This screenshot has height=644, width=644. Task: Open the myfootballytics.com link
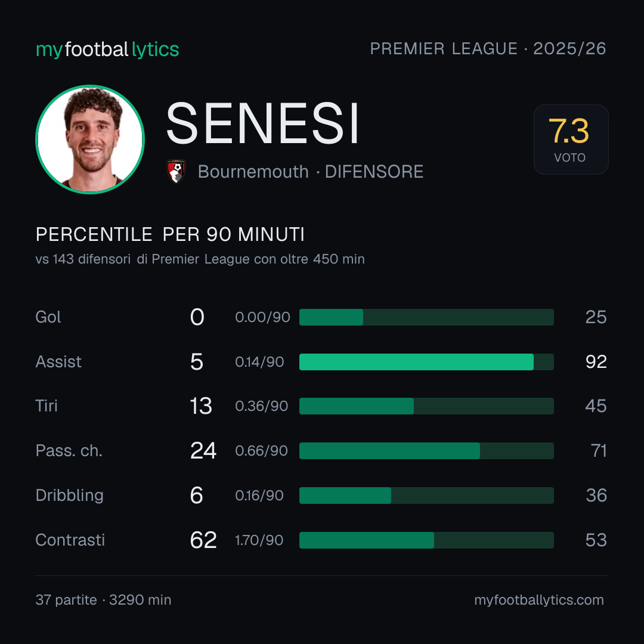point(539,600)
